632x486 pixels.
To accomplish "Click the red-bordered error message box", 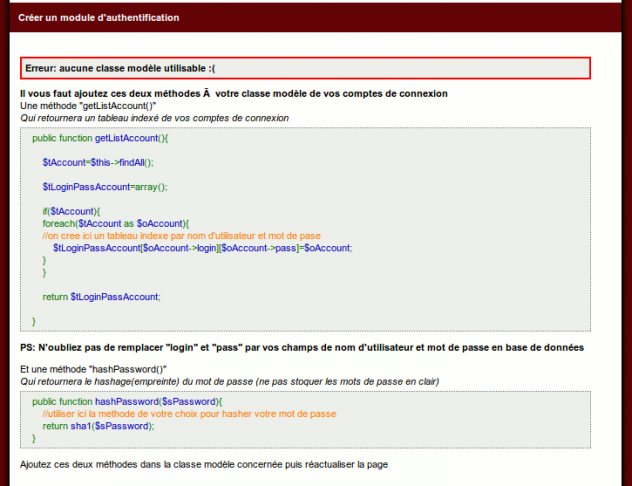I will (305, 68).
